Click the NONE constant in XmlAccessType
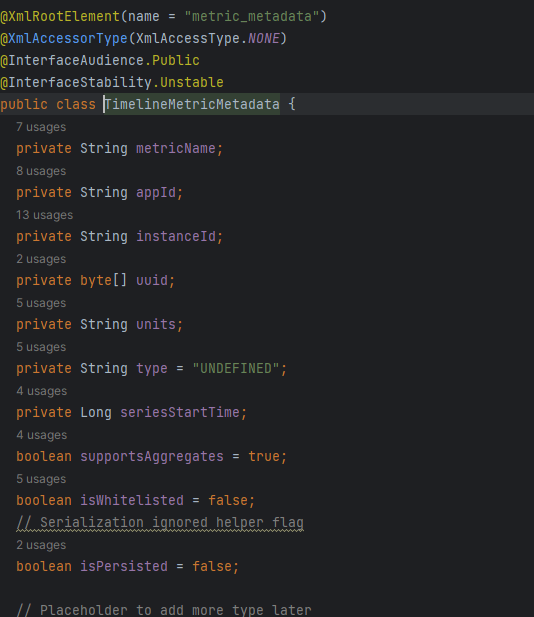The width and height of the screenshot is (534, 617). click(264, 39)
